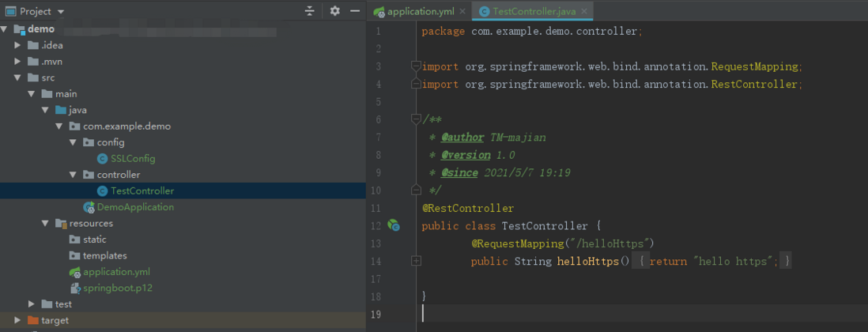868x332 pixels.
Task: Fold the Javadoc comment at line 6
Action: 416,119
